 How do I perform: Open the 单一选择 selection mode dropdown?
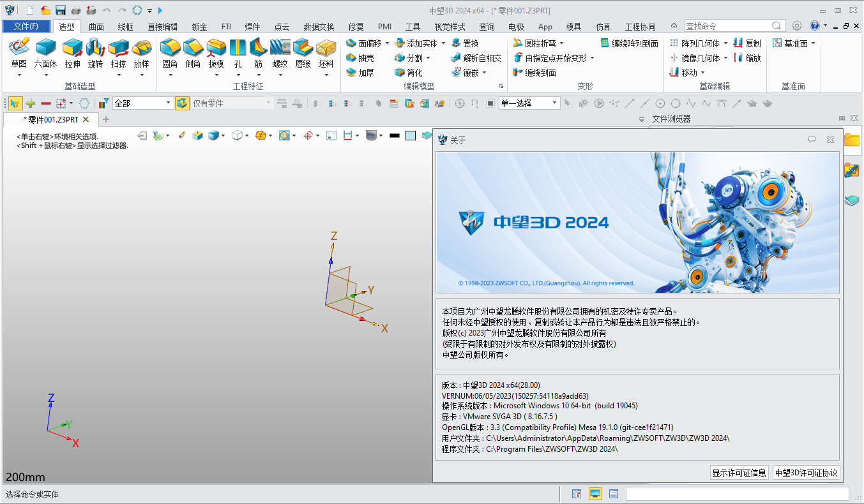(554, 103)
